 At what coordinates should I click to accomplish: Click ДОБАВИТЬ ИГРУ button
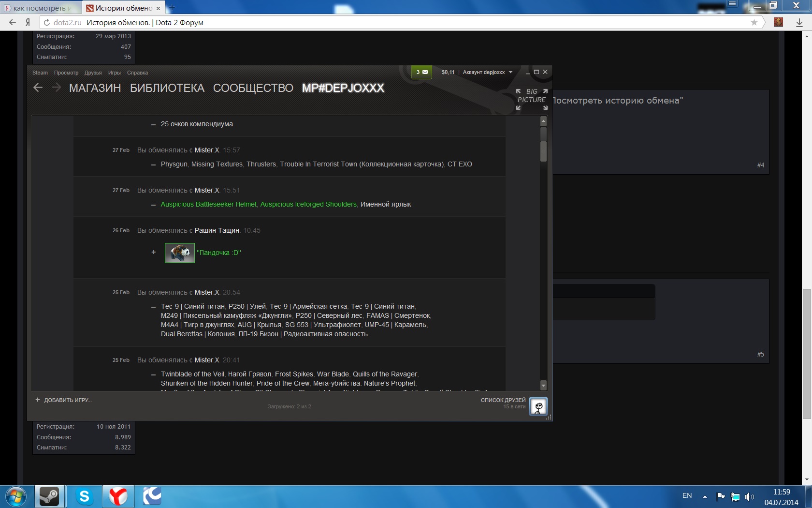coord(63,400)
